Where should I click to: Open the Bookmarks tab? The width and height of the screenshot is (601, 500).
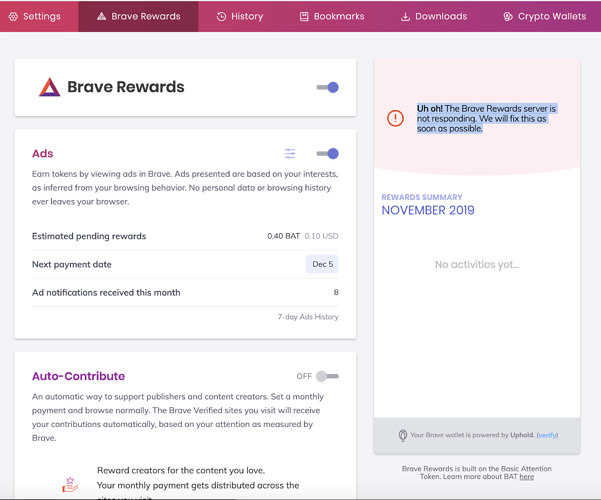coord(332,16)
